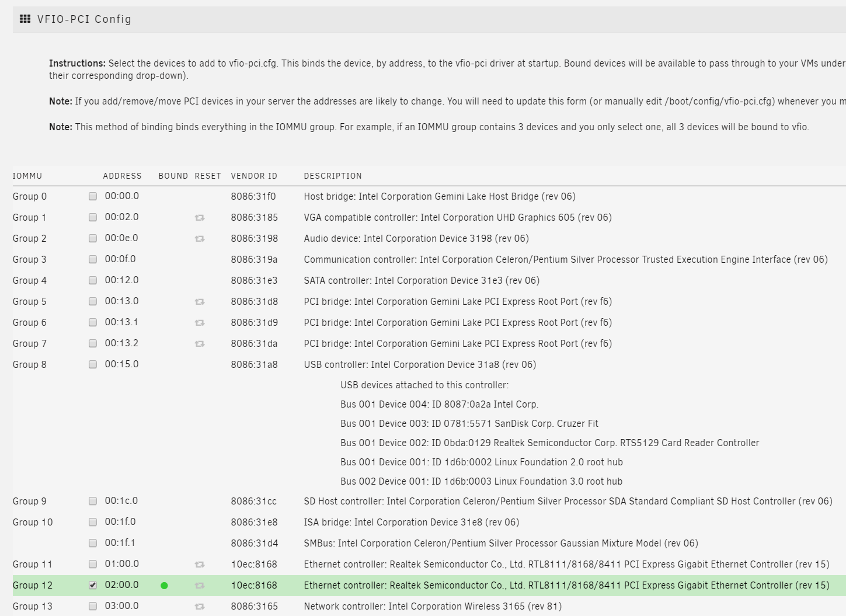Toggle checkbox for PCI bridge 00:13.1
This screenshot has width=846, height=616.
(93, 322)
